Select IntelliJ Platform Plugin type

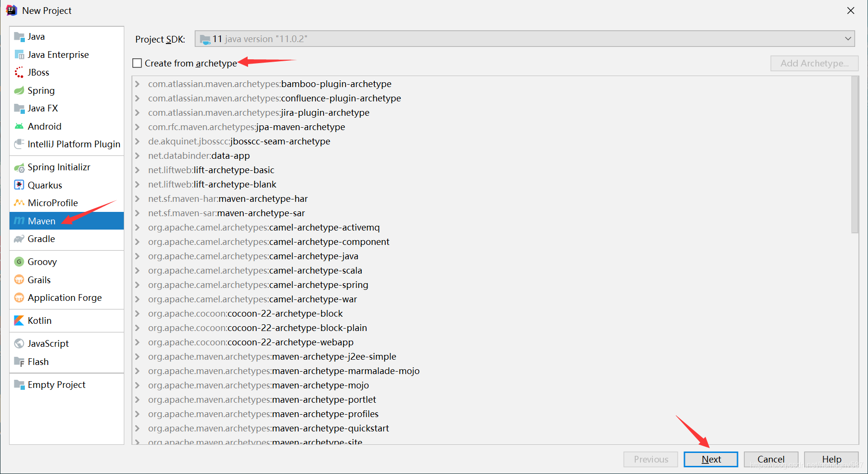click(x=66, y=144)
